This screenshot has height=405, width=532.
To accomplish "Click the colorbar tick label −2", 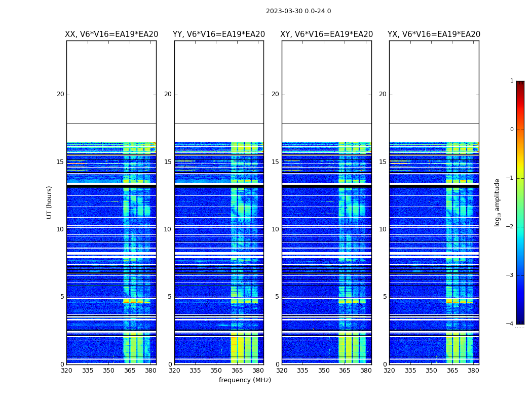I will [x=510, y=226].
